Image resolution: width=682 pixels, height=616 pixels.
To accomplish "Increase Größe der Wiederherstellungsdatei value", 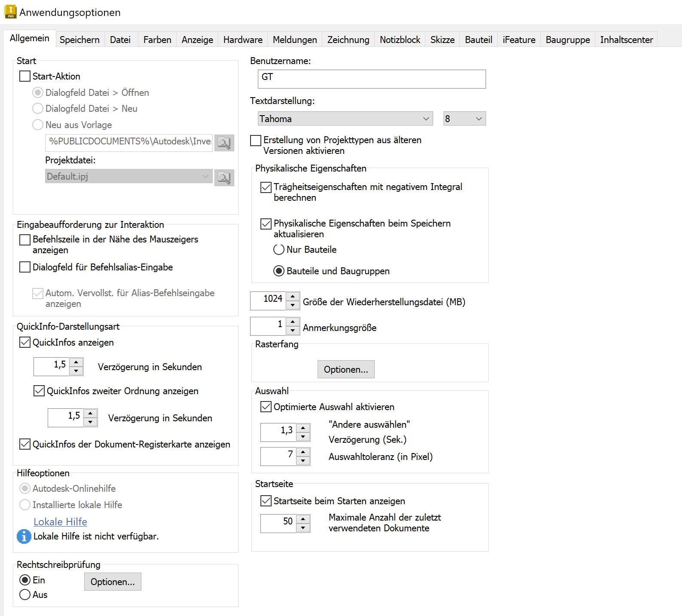I will pyautogui.click(x=293, y=297).
